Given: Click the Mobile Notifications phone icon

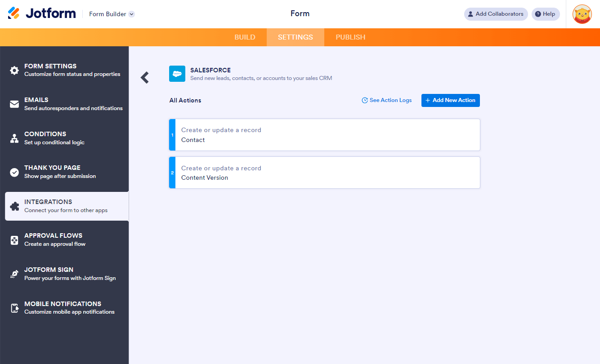Looking at the screenshot, I should coord(14,308).
